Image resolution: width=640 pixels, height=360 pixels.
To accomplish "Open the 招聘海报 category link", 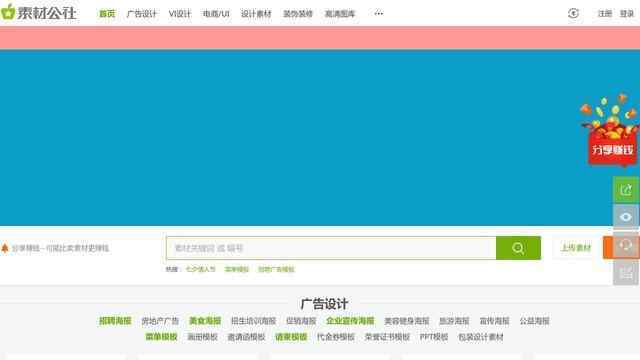I will [115, 321].
